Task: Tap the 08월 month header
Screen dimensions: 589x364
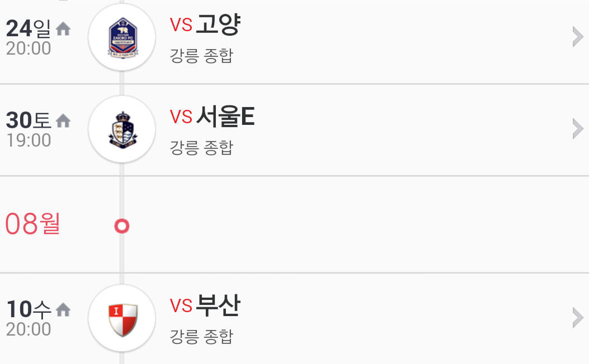Action: click(x=33, y=224)
